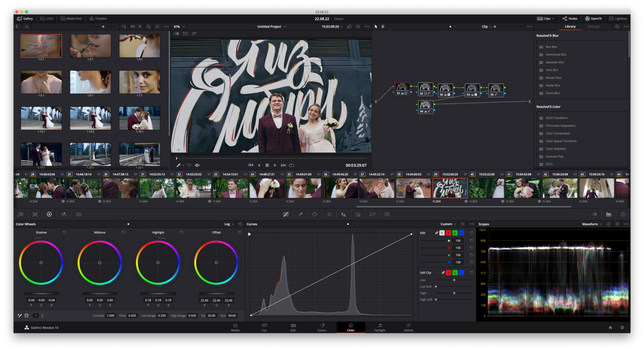This screenshot has height=351, width=644.
Task: Open the RGB Mixer palette icon
Action: [x=64, y=214]
